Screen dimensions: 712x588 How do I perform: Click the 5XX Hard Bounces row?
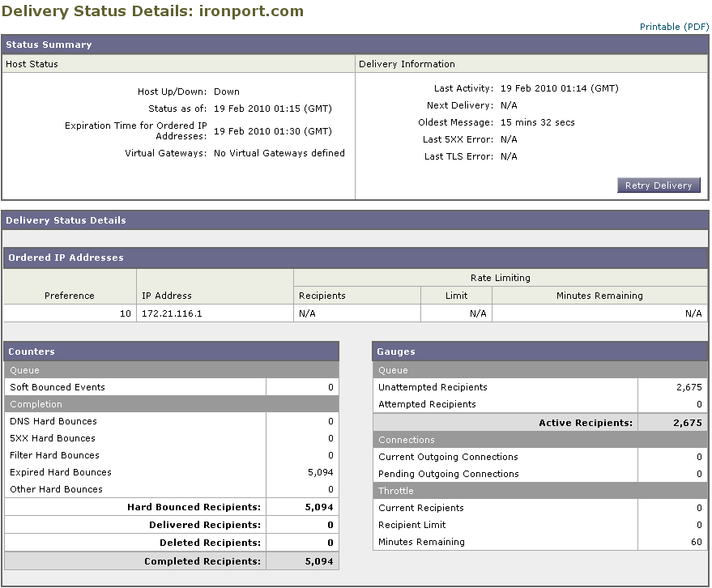(x=172, y=438)
